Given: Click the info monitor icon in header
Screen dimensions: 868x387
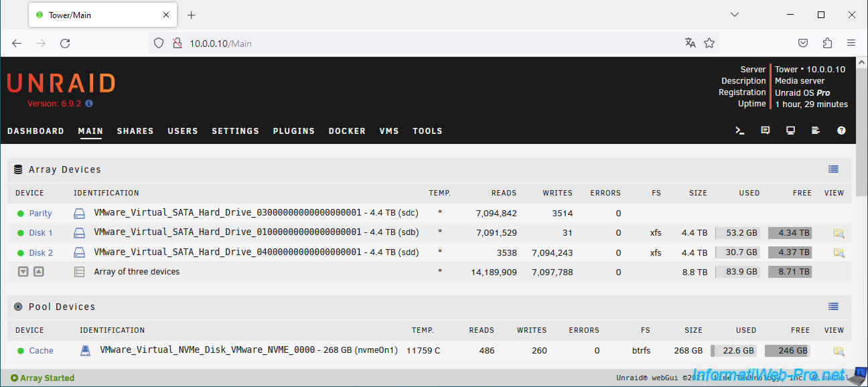Looking at the screenshot, I should [791, 131].
